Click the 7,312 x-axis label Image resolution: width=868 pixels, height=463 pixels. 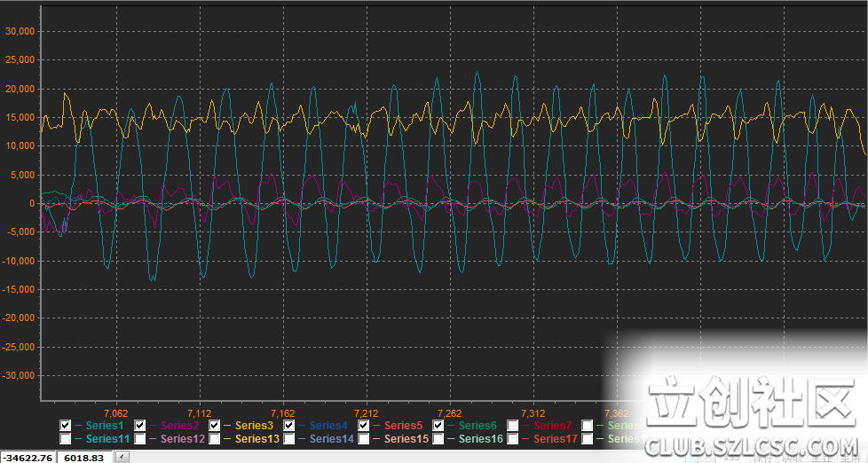pyautogui.click(x=533, y=413)
